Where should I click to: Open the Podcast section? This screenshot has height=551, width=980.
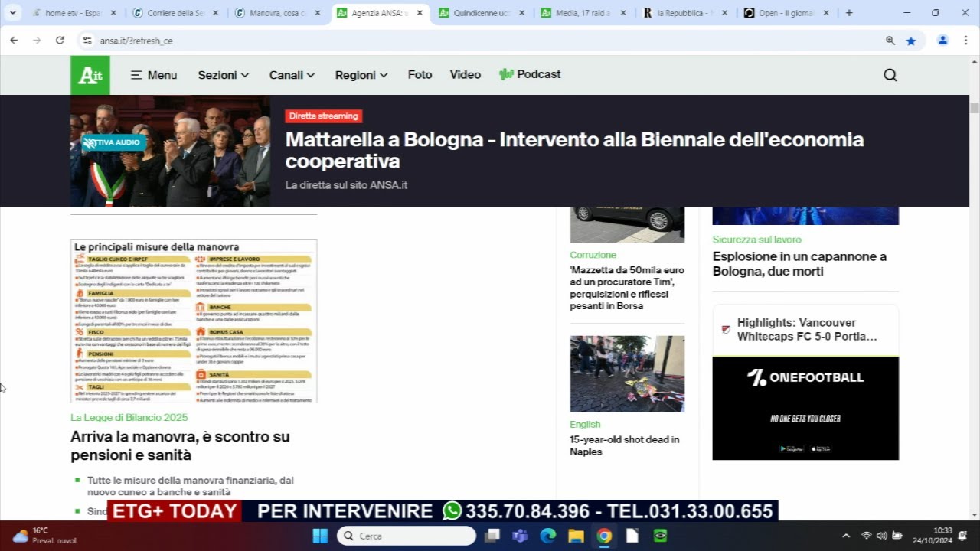[530, 74]
